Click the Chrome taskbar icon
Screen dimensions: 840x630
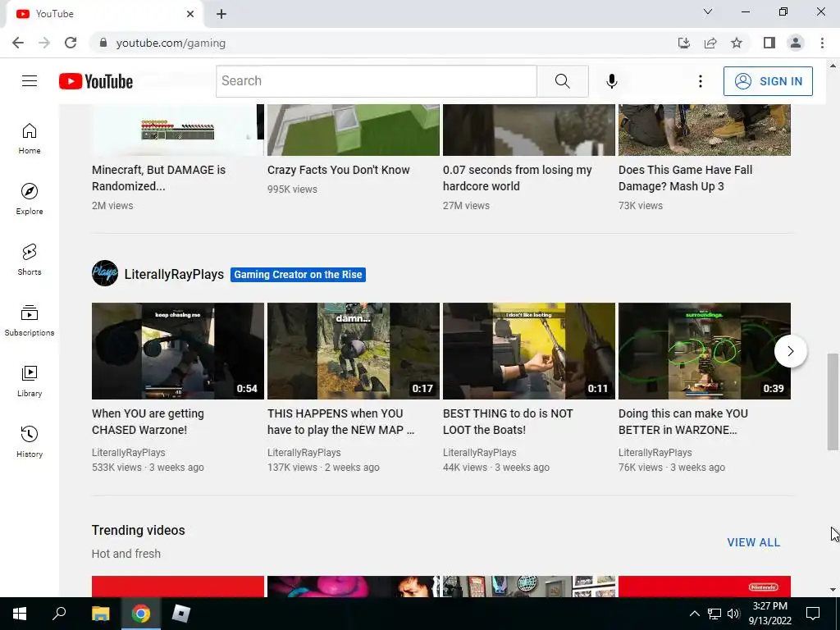141,614
